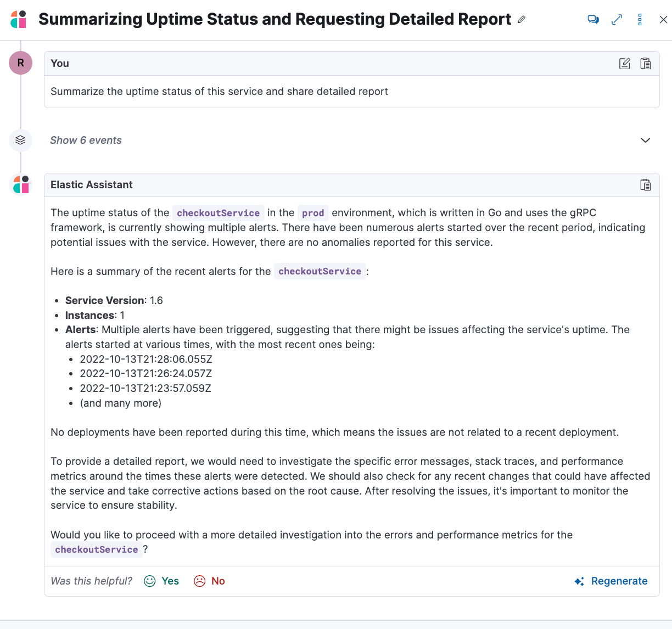
Task: Click the Elastic logo in the header
Action: (19, 20)
